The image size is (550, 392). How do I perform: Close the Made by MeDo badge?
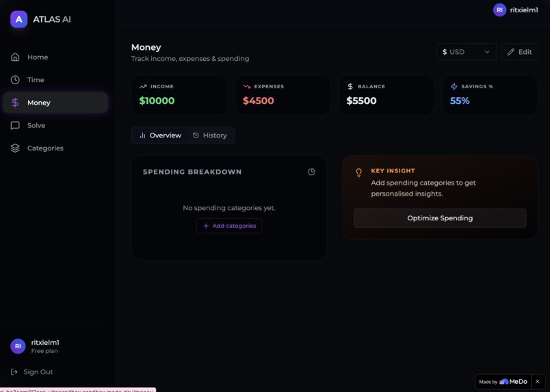pyautogui.click(x=538, y=382)
